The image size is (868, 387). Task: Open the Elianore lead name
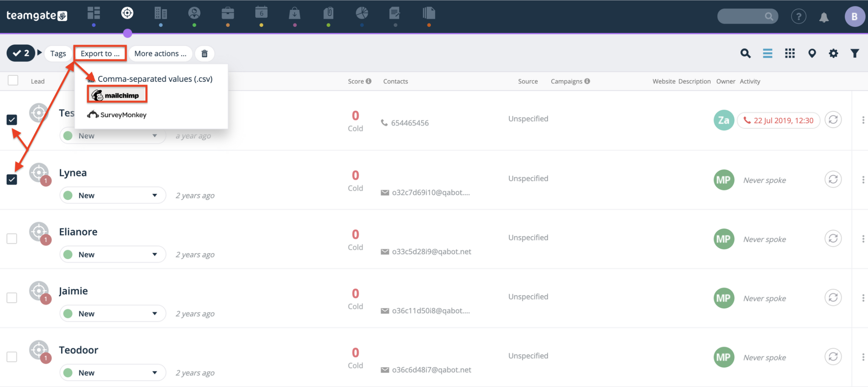tap(78, 232)
